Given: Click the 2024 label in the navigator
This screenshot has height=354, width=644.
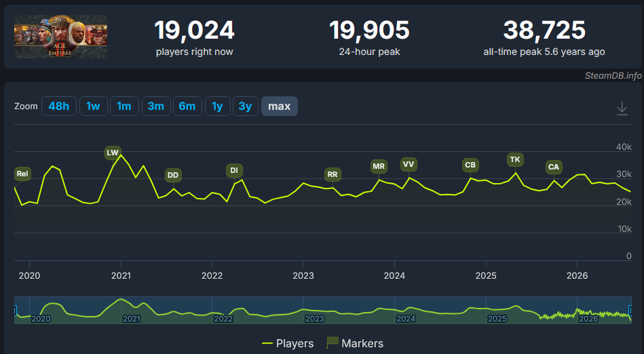Looking at the screenshot, I should tap(406, 319).
